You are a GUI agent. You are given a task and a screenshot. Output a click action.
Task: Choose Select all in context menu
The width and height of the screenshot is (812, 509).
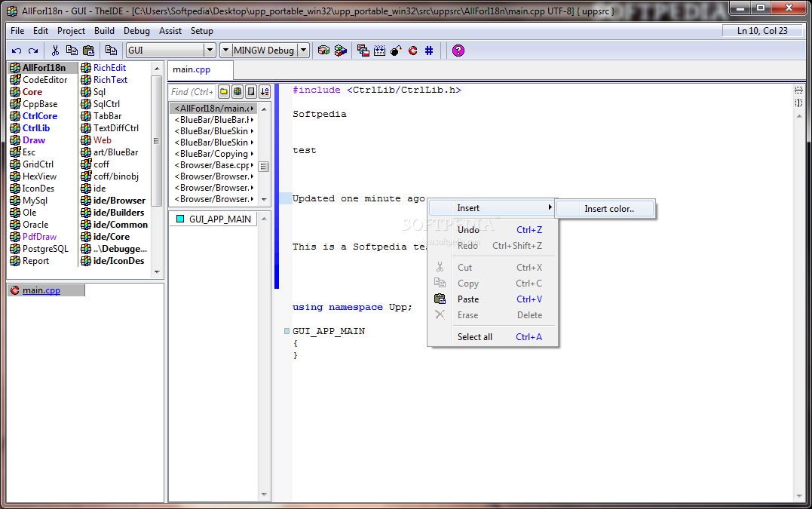[493, 336]
